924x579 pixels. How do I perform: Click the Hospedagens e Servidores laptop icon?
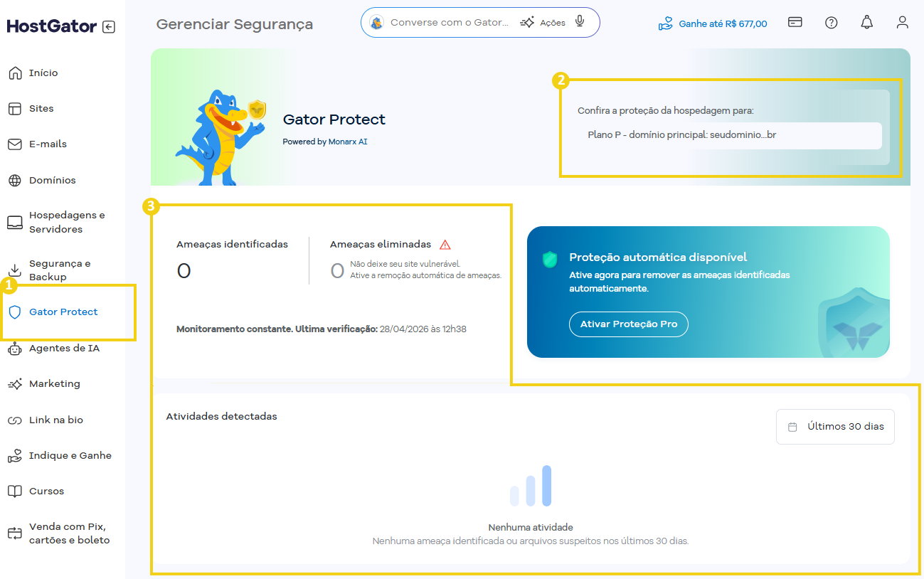pyautogui.click(x=15, y=222)
